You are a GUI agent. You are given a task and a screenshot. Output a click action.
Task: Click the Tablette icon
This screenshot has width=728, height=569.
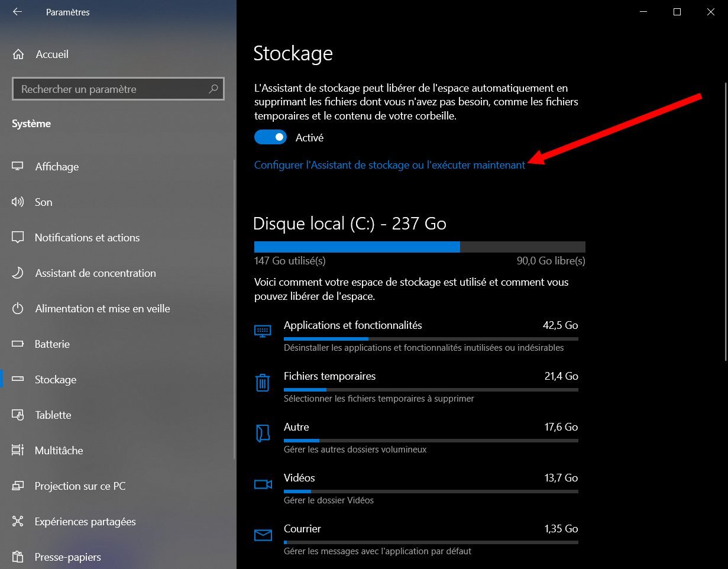tap(18, 415)
